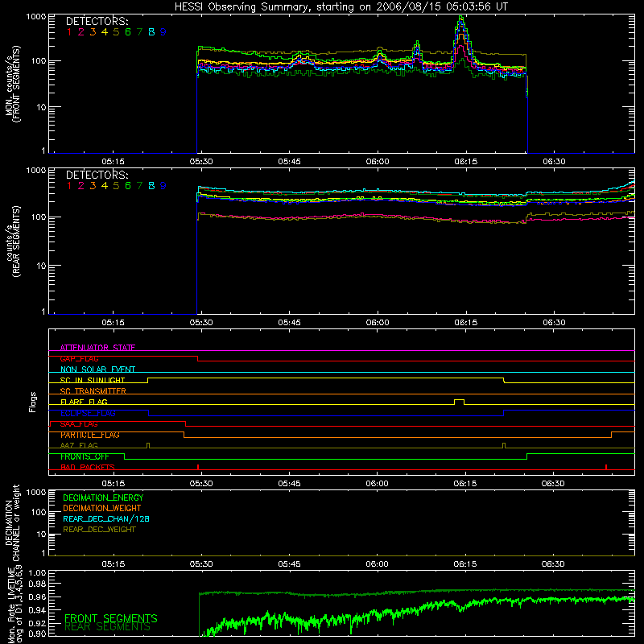Select magenta detector 2 in rear segments legend
The height and width of the screenshot is (644, 644).
[x=81, y=186]
